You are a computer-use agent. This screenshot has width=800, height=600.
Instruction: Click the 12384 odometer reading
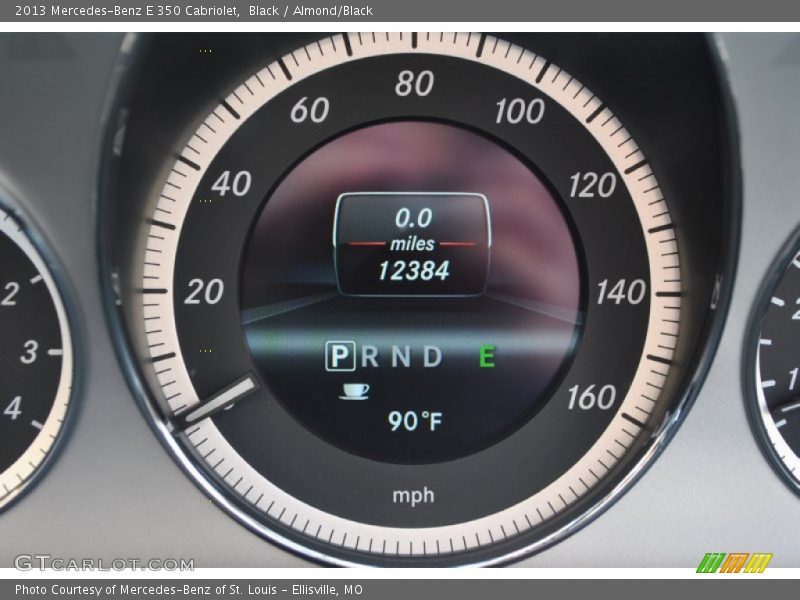click(x=414, y=271)
